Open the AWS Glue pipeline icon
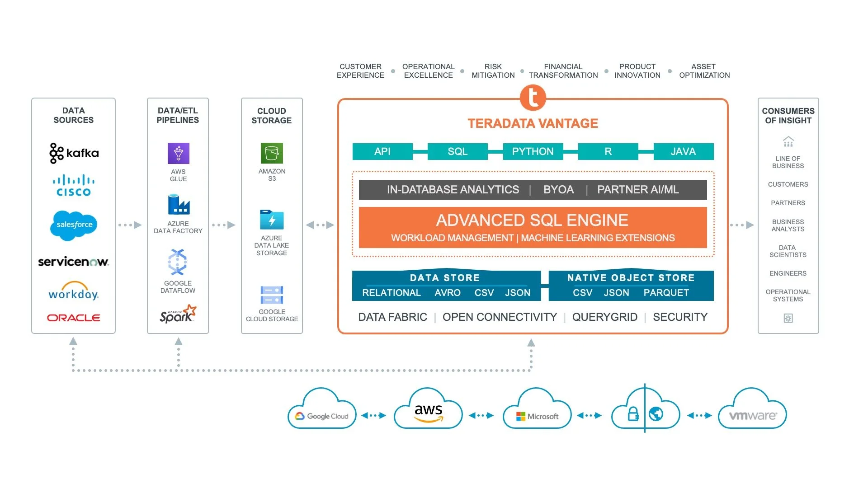 [178, 154]
